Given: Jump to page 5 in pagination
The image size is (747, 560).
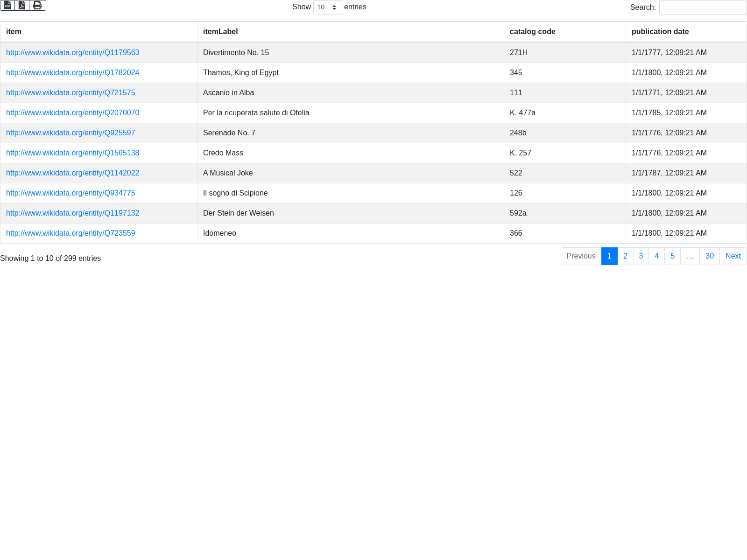Looking at the screenshot, I should (x=672, y=256).
